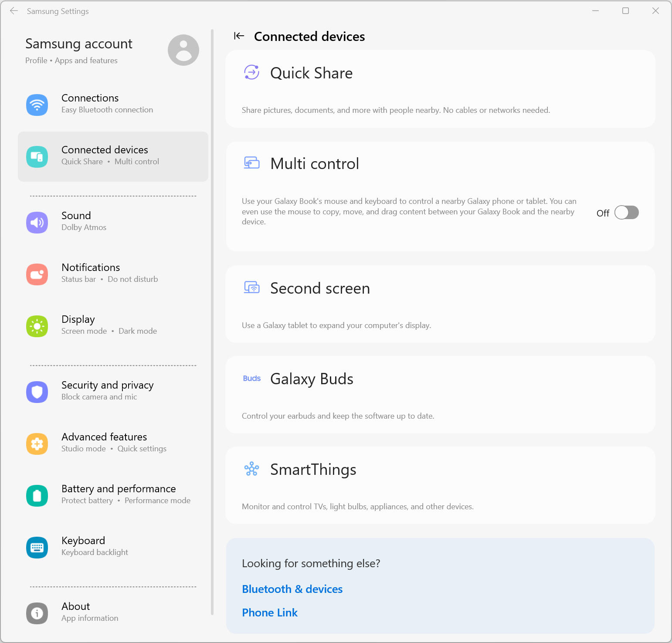Click the Security and privacy shield icon
Screen dimensions: 672x643
[37, 392]
